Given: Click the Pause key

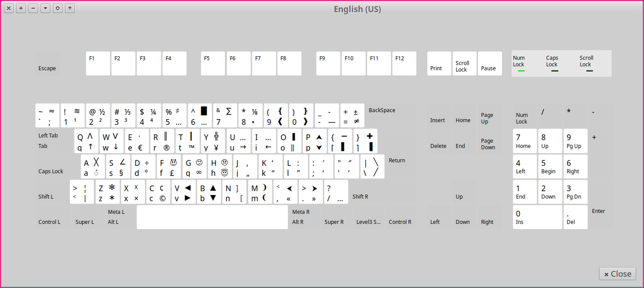Looking at the screenshot, I should tap(490, 64).
